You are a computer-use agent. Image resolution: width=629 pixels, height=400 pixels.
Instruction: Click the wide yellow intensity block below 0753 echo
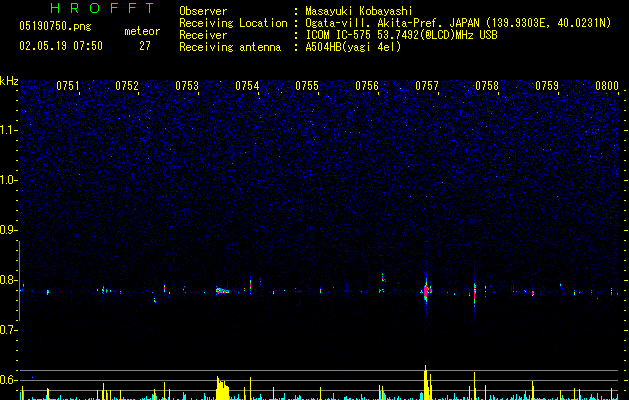(x=223, y=388)
